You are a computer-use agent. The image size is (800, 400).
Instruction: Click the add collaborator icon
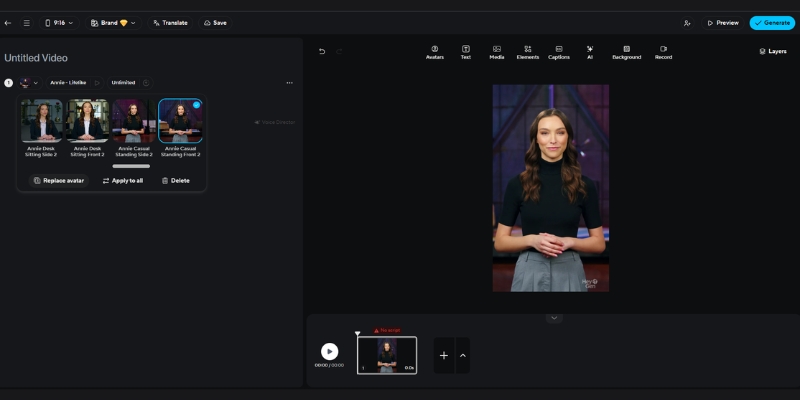(x=687, y=23)
